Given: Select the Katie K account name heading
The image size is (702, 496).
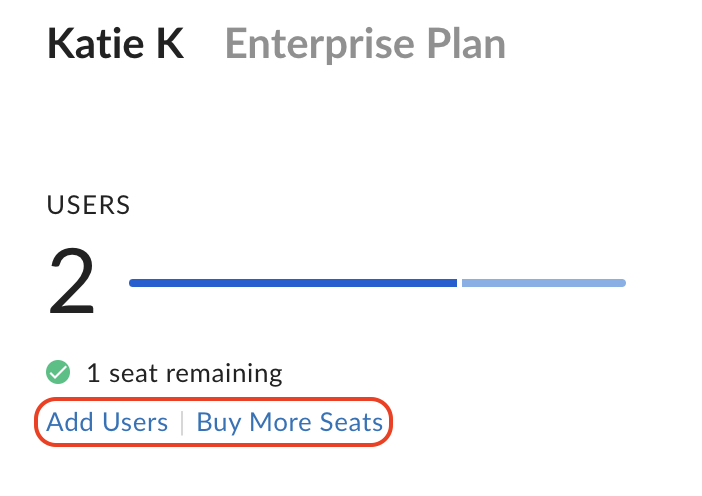Looking at the screenshot, I should [115, 45].
